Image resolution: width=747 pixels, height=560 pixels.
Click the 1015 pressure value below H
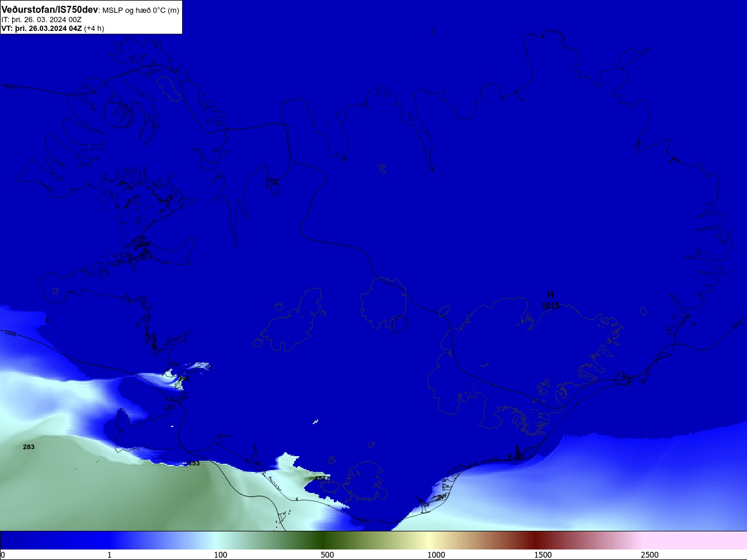pyautogui.click(x=550, y=306)
